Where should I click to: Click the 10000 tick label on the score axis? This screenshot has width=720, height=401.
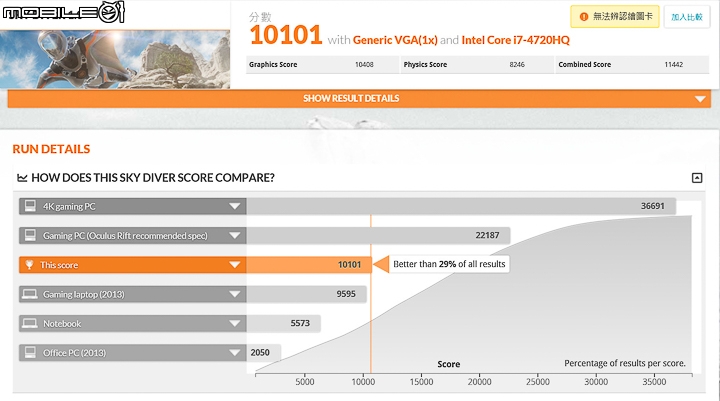click(x=363, y=382)
